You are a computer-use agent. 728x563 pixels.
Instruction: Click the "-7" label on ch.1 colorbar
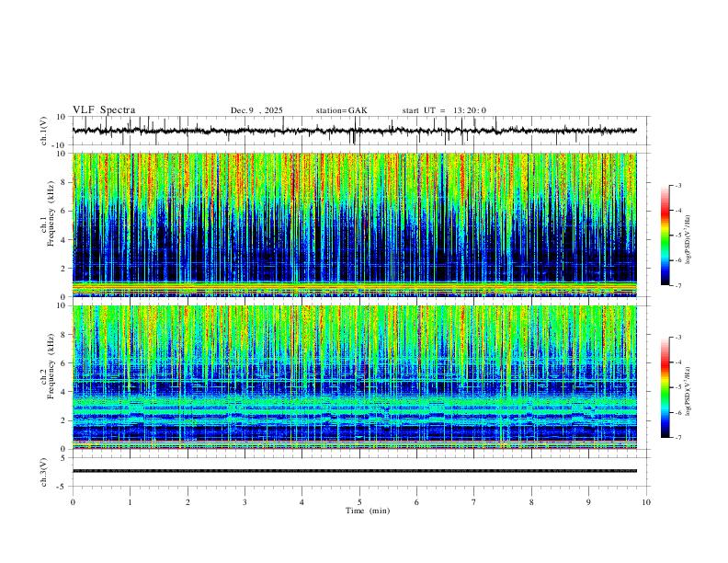(677, 286)
